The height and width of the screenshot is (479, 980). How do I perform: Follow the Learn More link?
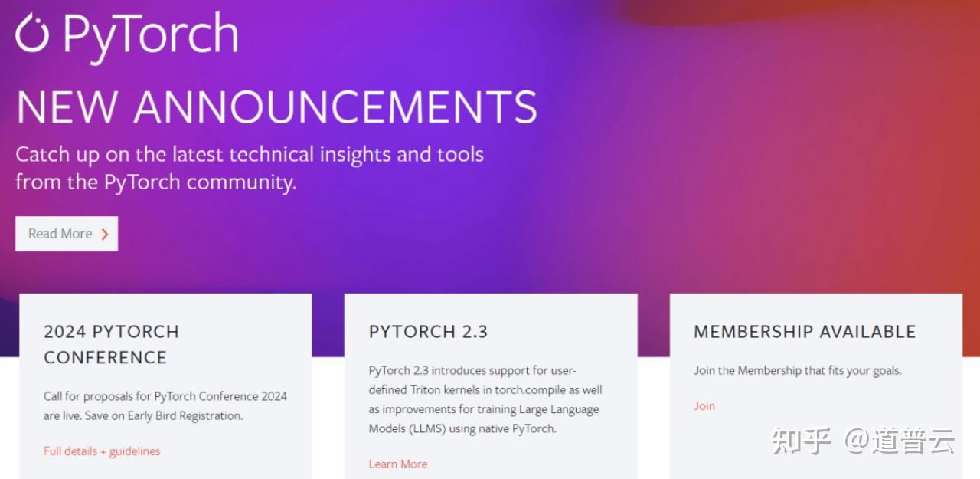pyautogui.click(x=398, y=464)
